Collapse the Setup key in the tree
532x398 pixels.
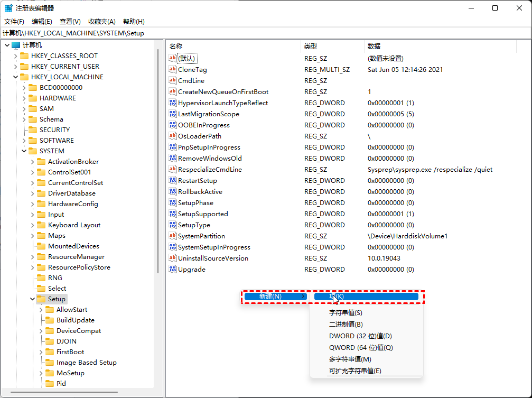click(32, 299)
